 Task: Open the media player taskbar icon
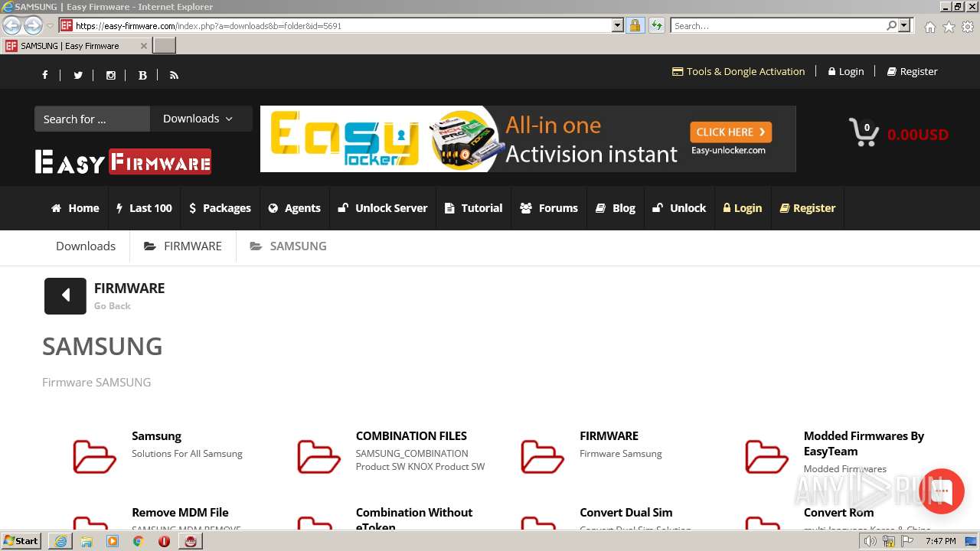[x=113, y=541]
